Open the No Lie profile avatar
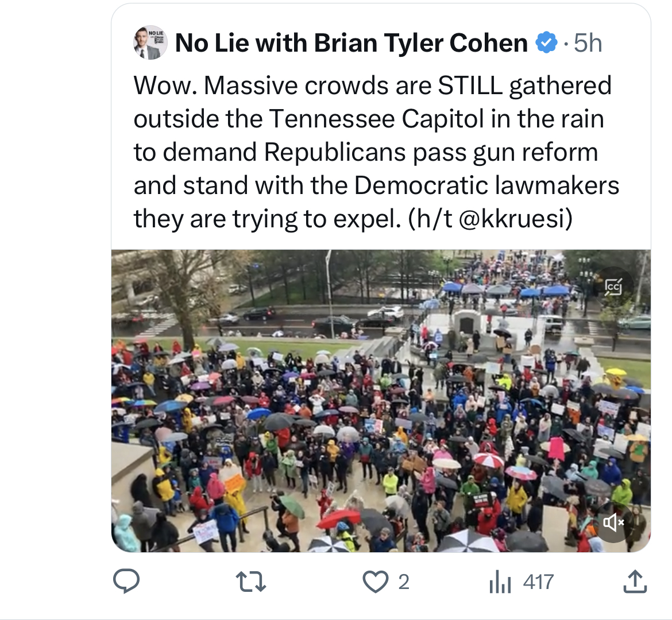The width and height of the screenshot is (672, 620). point(150,43)
